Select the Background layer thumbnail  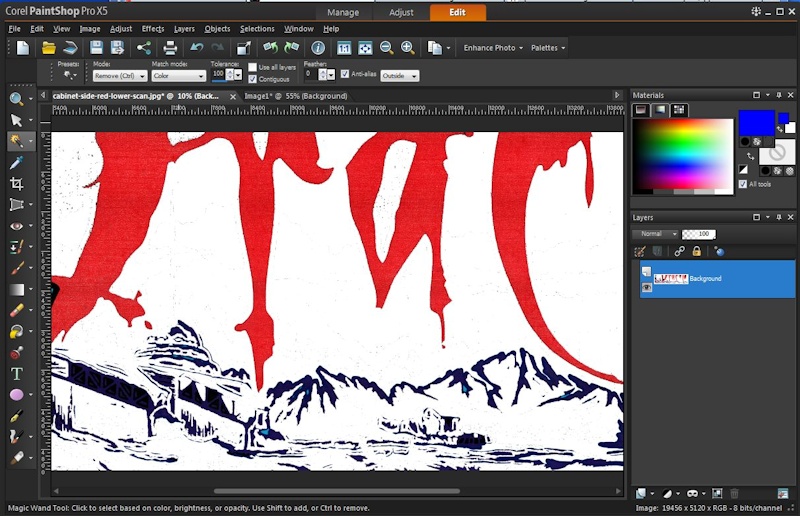click(x=670, y=279)
